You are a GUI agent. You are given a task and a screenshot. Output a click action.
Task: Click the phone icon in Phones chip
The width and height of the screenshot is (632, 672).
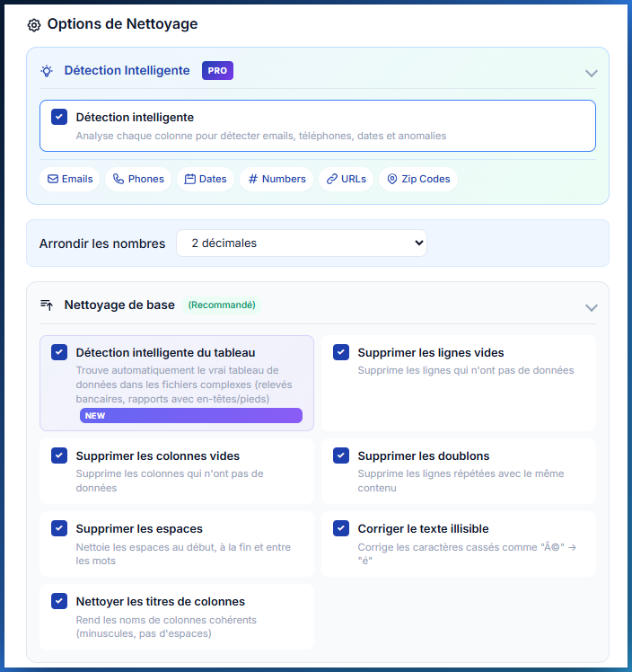(x=118, y=179)
